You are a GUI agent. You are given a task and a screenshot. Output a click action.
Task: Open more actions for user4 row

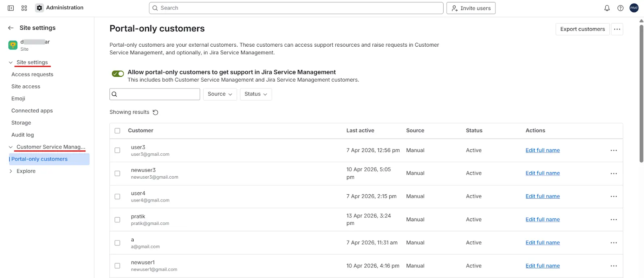pos(613,196)
